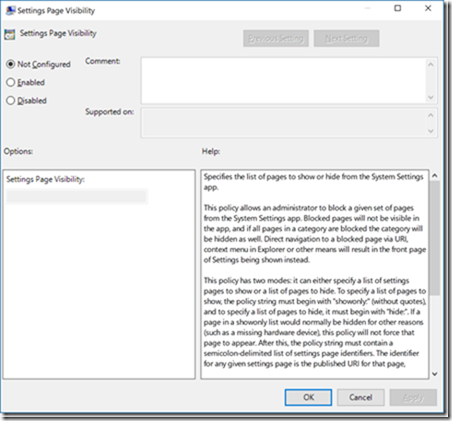Click the Help pane scroll up arrow

click(x=435, y=175)
